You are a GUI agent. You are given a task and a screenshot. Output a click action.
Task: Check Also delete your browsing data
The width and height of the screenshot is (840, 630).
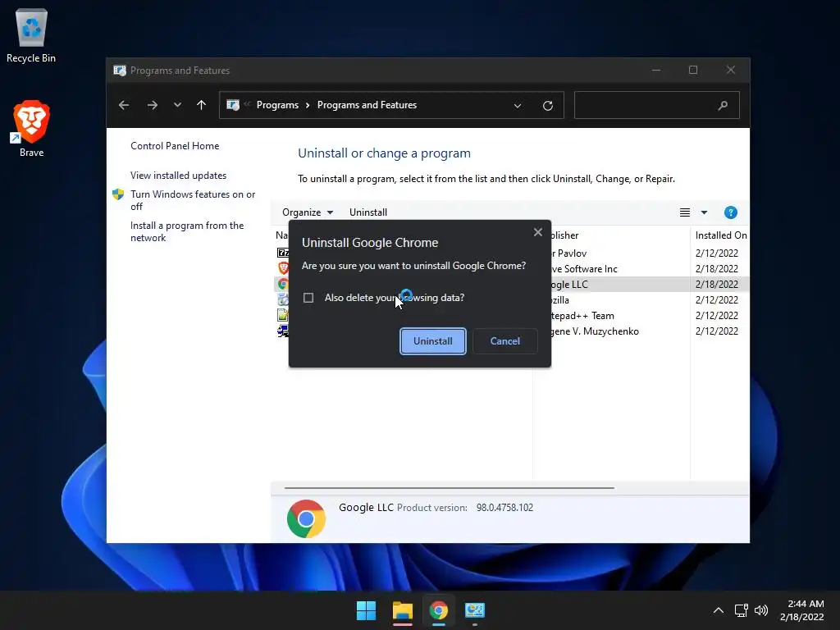308,297
